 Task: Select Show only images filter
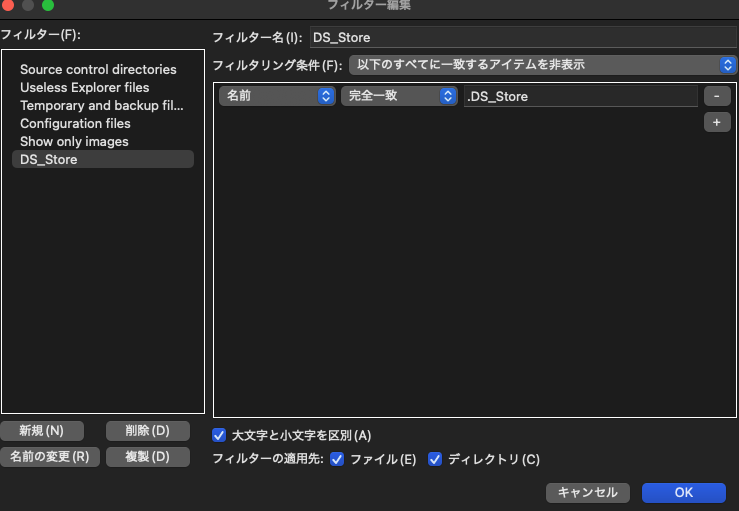click(x=74, y=141)
